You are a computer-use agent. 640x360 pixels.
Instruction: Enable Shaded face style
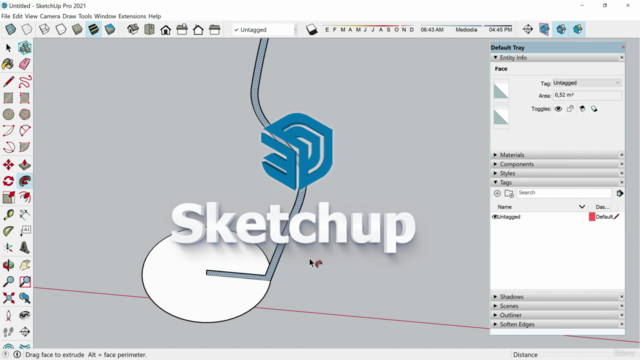click(77, 29)
